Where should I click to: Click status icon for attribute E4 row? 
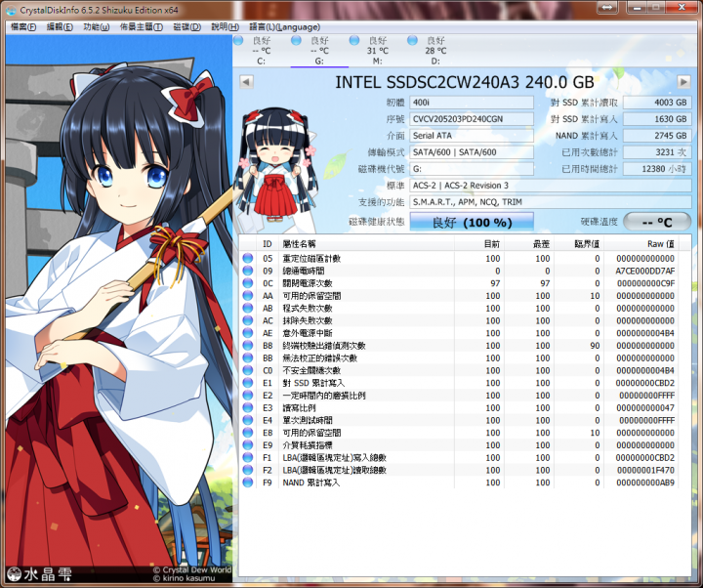pyautogui.click(x=247, y=420)
